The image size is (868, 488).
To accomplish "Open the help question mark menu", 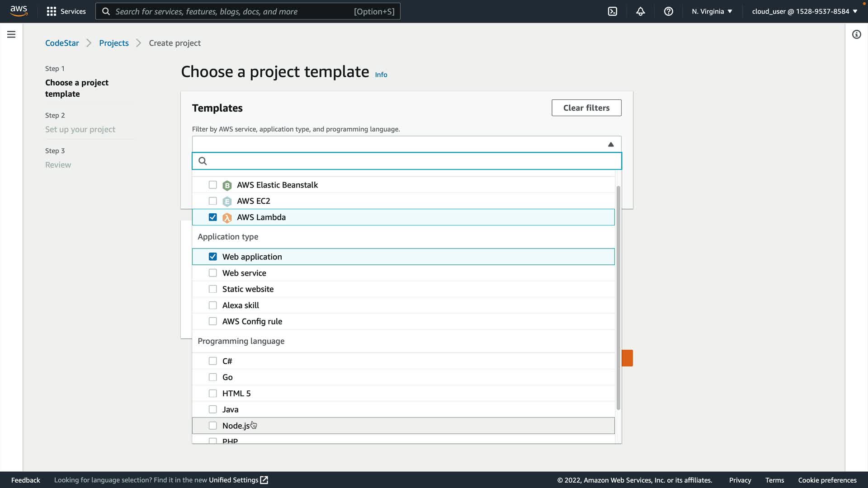I will click(669, 11).
